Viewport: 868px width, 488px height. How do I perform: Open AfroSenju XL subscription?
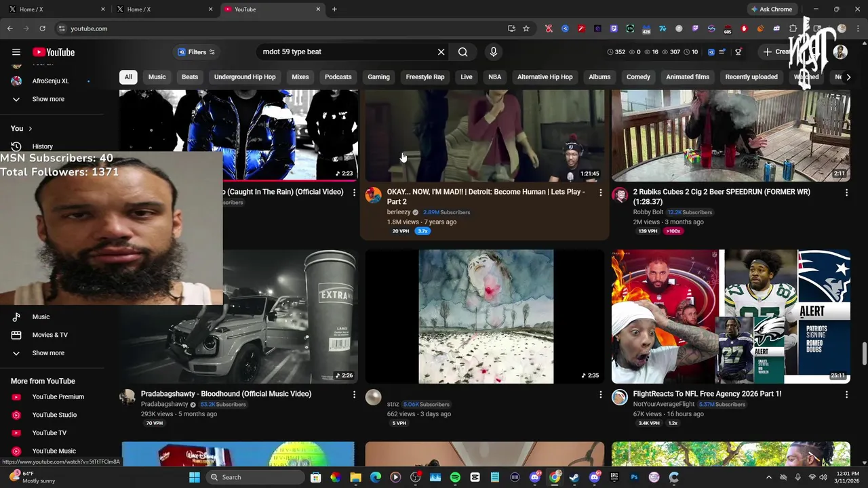coord(50,81)
